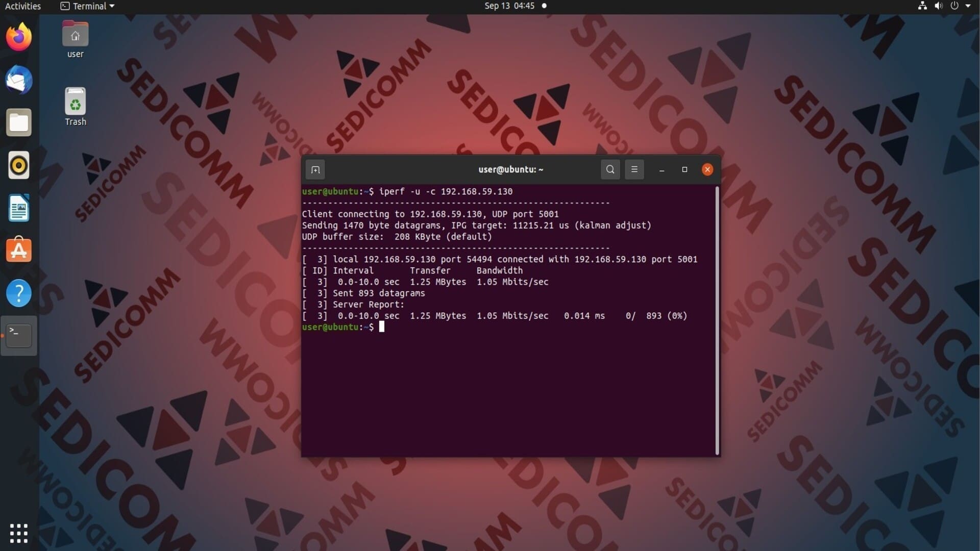Open Thunderbird mail from dock
Image resolution: width=980 pixels, height=551 pixels.
(x=19, y=80)
